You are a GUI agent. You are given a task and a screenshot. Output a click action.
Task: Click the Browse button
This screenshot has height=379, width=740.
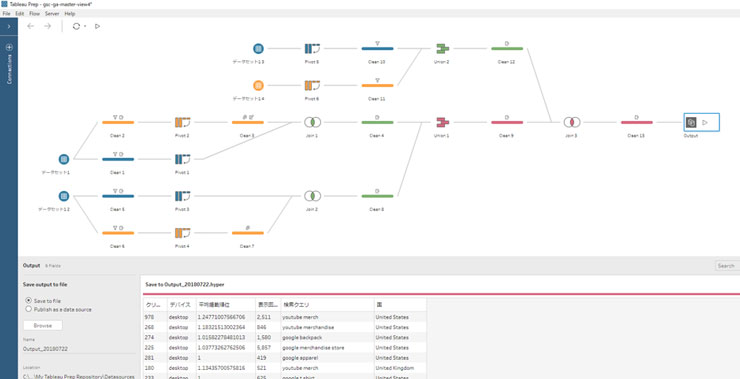click(x=42, y=326)
